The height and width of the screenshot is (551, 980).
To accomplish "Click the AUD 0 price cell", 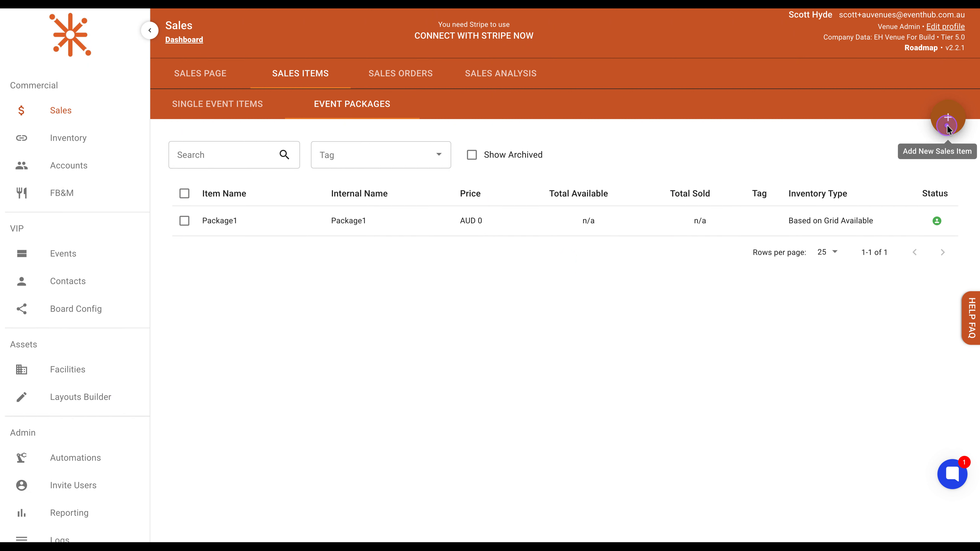I will 471,221.
